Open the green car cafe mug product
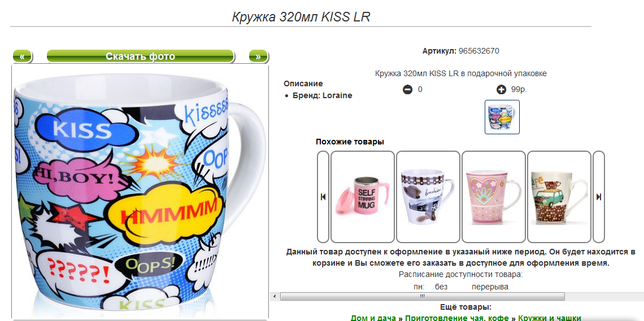The width and height of the screenshot is (644, 321). tap(559, 197)
